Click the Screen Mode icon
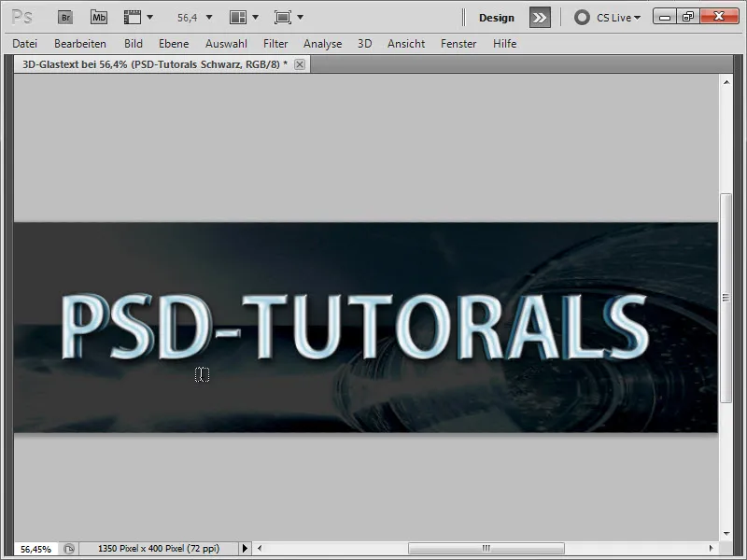747x560 pixels. tap(283, 18)
